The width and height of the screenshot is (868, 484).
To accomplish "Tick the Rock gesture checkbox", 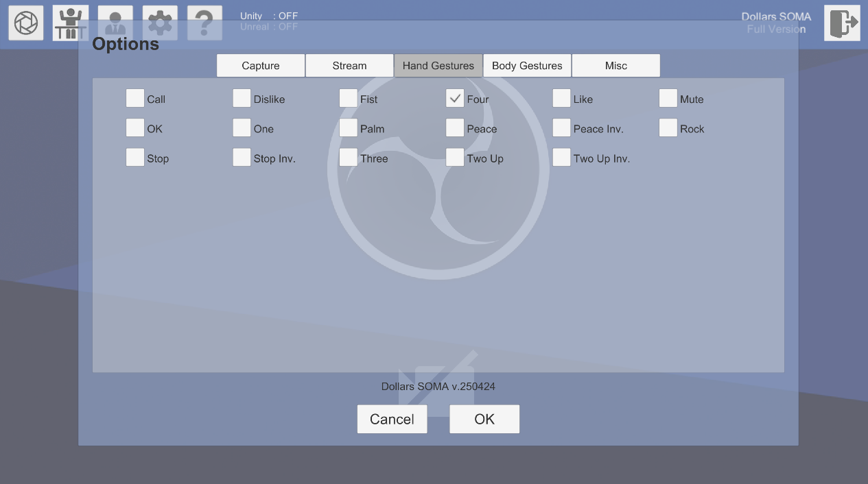I will pyautogui.click(x=668, y=128).
